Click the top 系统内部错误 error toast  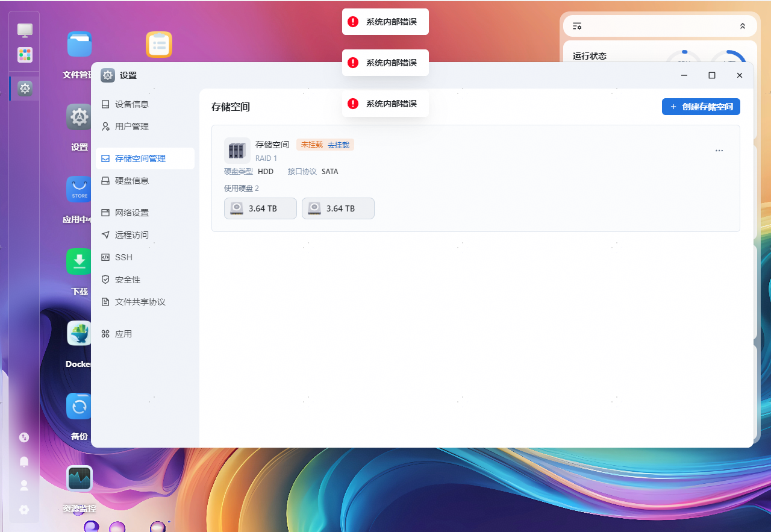point(385,22)
